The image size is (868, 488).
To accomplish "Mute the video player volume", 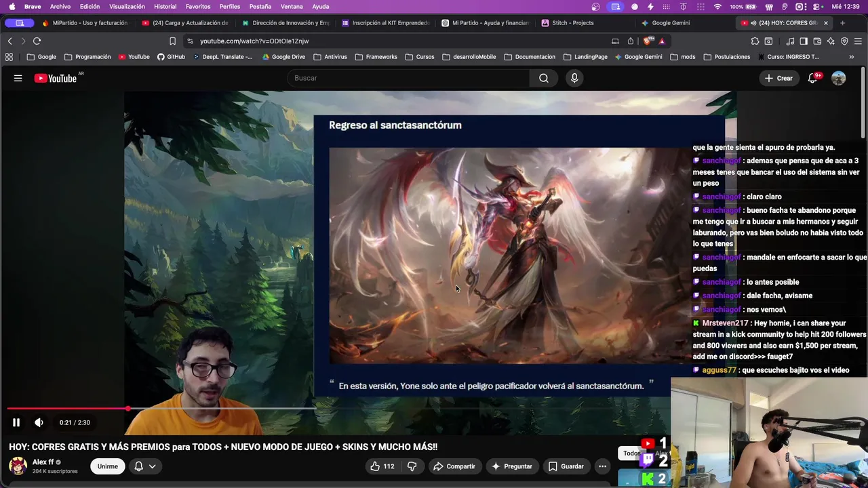I will 39,422.
